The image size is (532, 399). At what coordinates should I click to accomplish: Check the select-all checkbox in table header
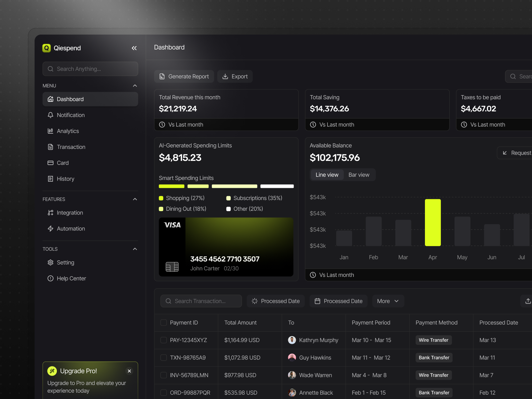tap(164, 323)
